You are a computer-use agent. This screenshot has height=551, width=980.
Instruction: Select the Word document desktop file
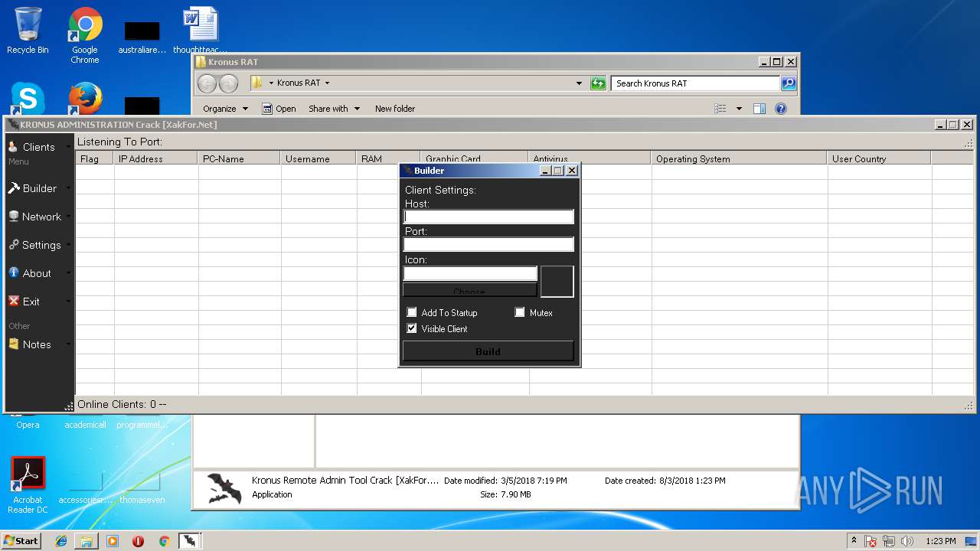pyautogui.click(x=201, y=31)
